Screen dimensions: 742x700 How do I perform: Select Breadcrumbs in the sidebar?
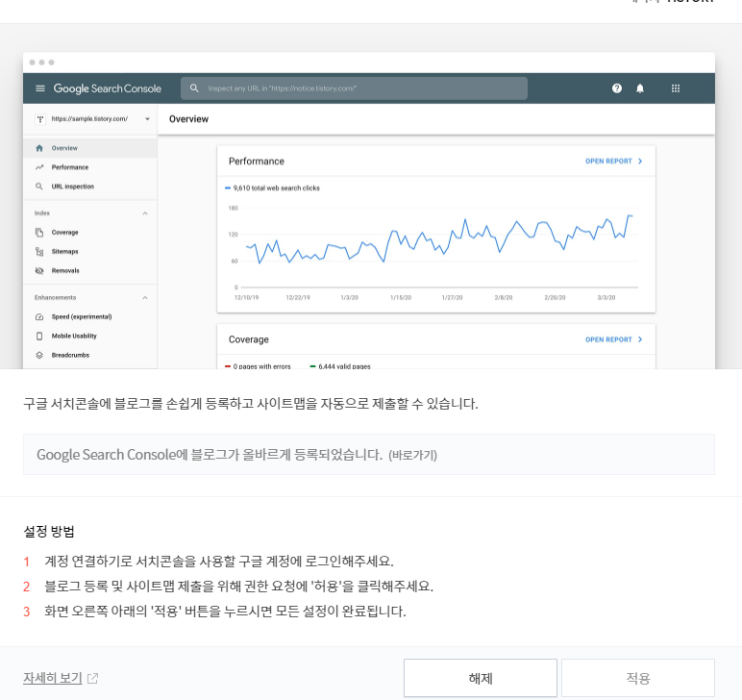tap(90, 355)
